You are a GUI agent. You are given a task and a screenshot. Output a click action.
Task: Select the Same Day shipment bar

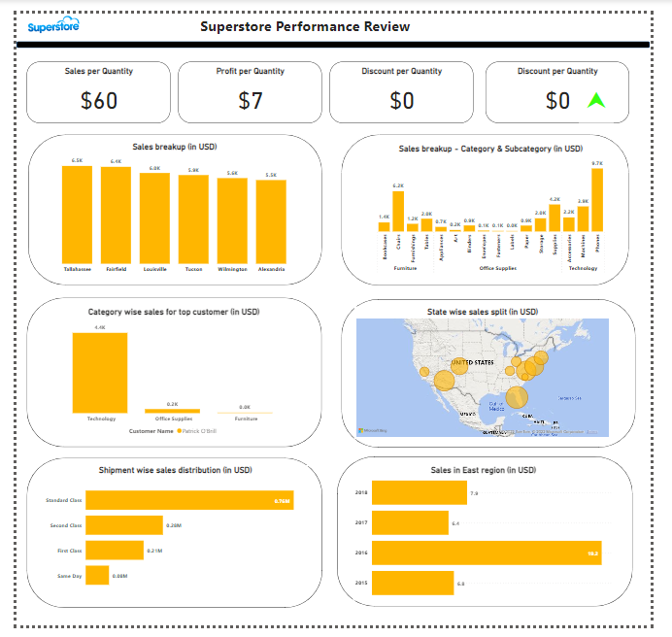(97, 575)
